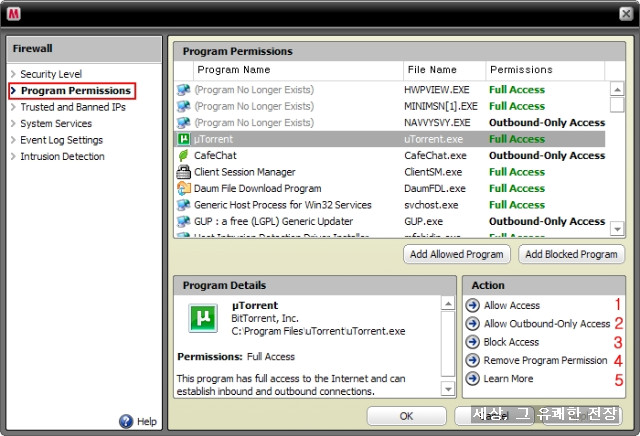Click the network icon beside NAVVYSVY.EXE

click(x=183, y=122)
